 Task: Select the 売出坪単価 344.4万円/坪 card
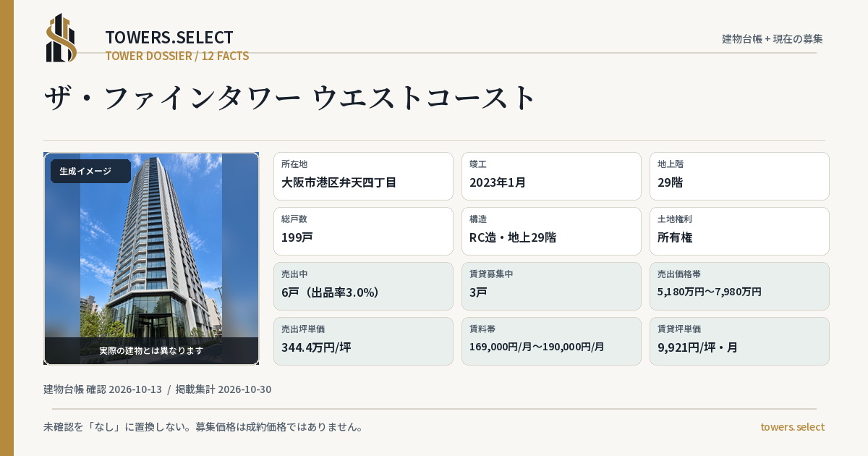point(363,341)
